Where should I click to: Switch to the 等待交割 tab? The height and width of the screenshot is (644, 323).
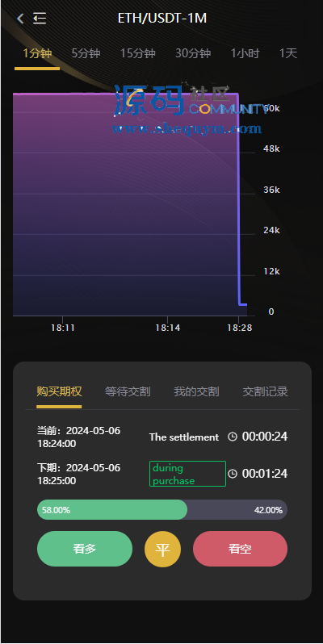pyautogui.click(x=128, y=392)
